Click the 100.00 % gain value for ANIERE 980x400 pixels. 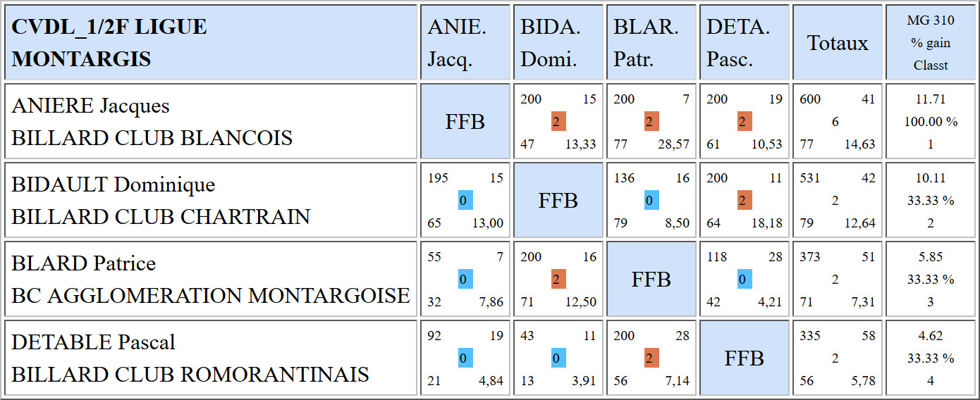pyautogui.click(x=931, y=122)
